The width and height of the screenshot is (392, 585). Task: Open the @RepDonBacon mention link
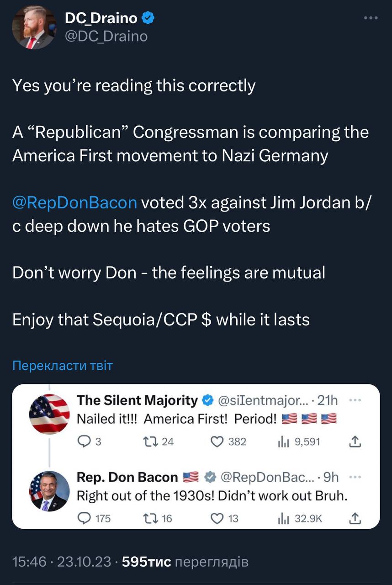tap(74, 202)
